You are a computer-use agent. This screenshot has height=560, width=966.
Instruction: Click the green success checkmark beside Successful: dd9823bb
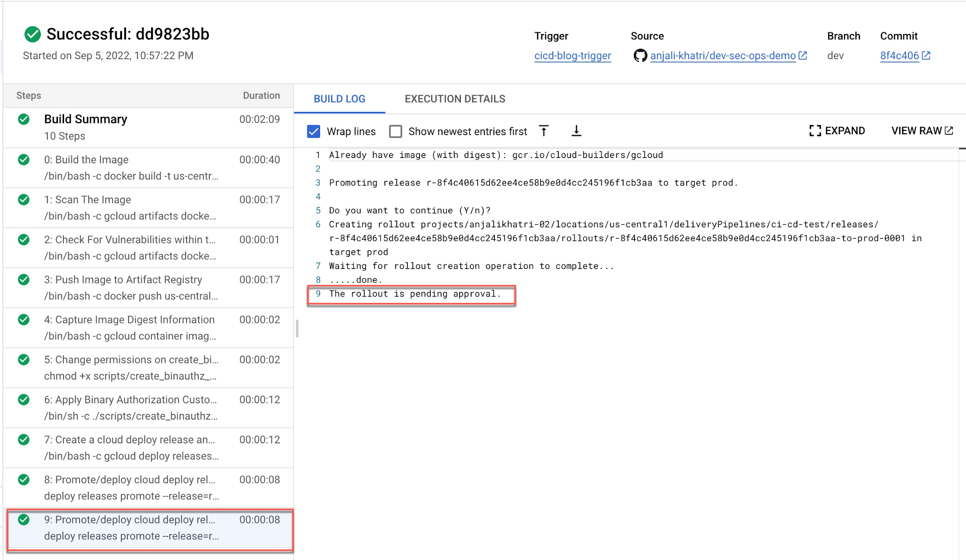32,34
